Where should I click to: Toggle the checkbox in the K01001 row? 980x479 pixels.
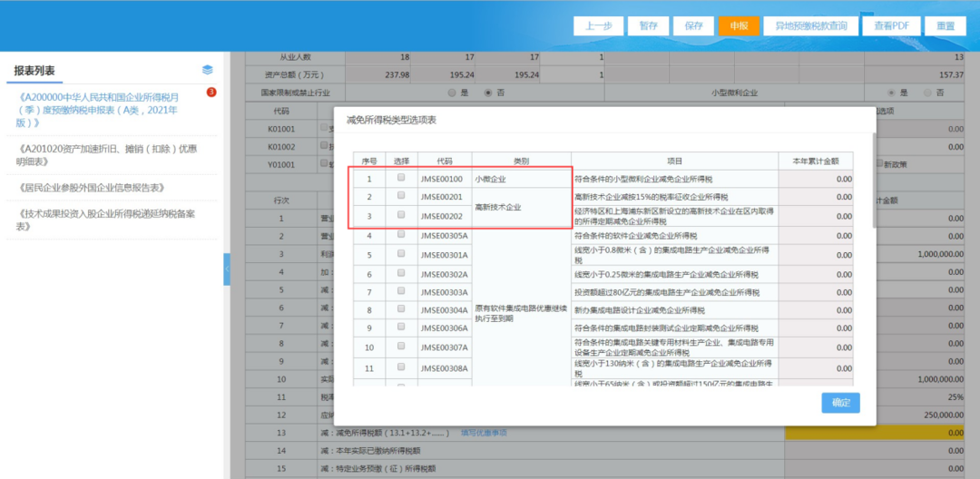pos(324,128)
